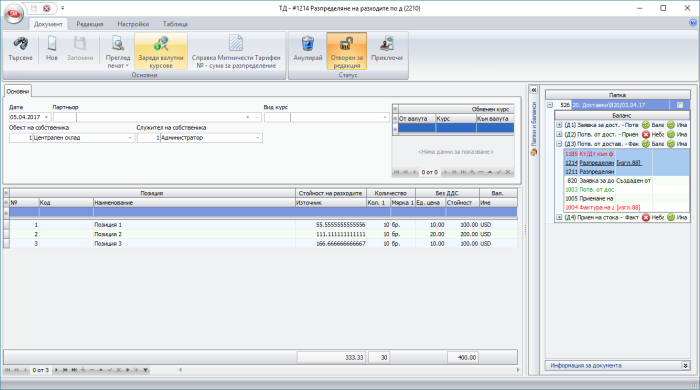Open Преглед печат print preview

click(118, 44)
